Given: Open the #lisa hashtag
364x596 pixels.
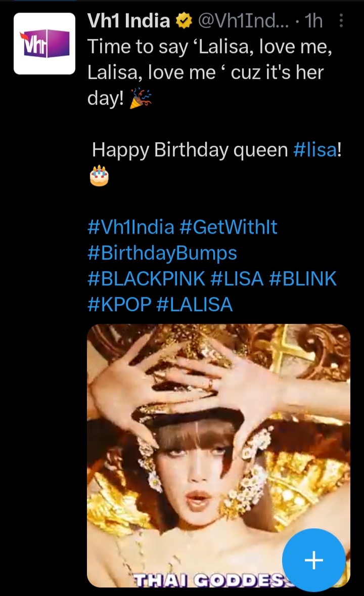Looking at the screenshot, I should click(x=315, y=150).
